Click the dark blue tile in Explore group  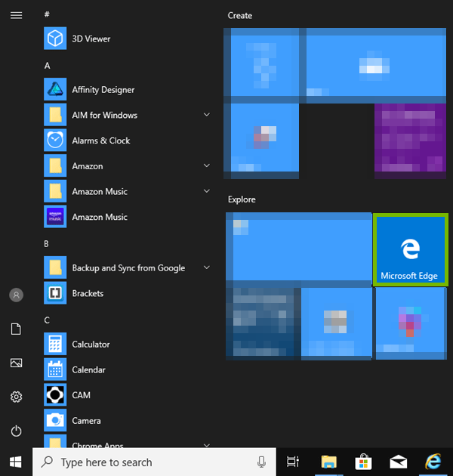pos(263,324)
